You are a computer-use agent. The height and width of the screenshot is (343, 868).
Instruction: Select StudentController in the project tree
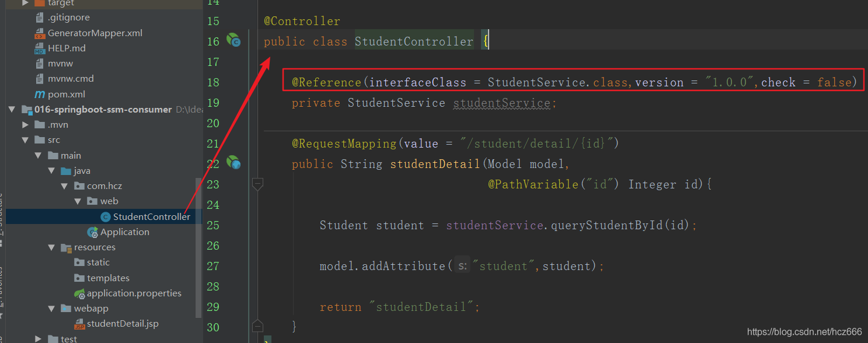point(151,216)
